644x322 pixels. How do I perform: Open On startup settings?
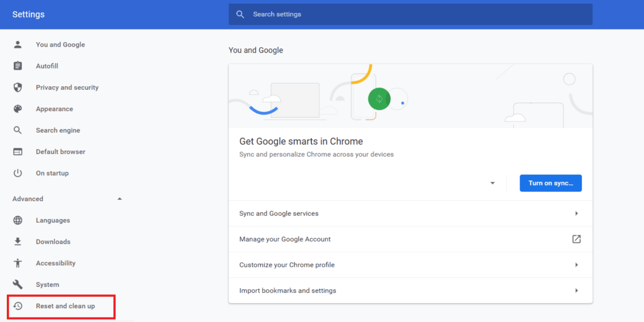click(x=52, y=173)
